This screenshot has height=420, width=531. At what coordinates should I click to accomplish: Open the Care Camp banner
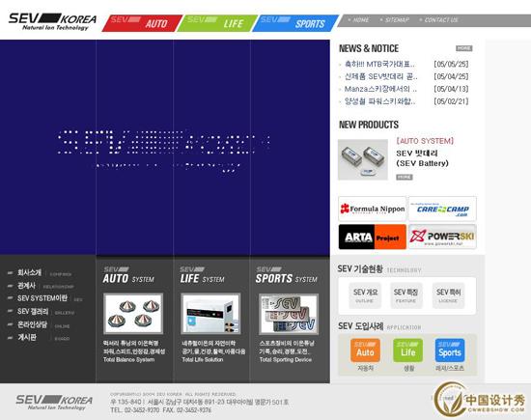(442, 209)
